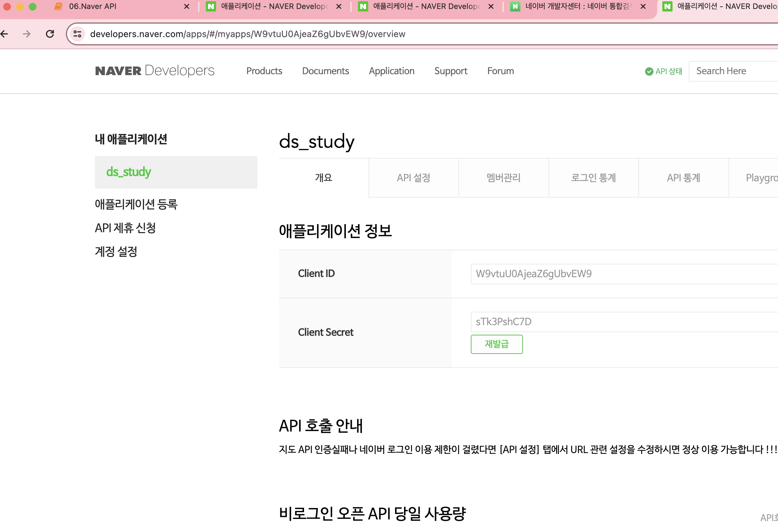The image size is (778, 532).
Task: Click the 재발급 reissue button
Action: (x=496, y=344)
